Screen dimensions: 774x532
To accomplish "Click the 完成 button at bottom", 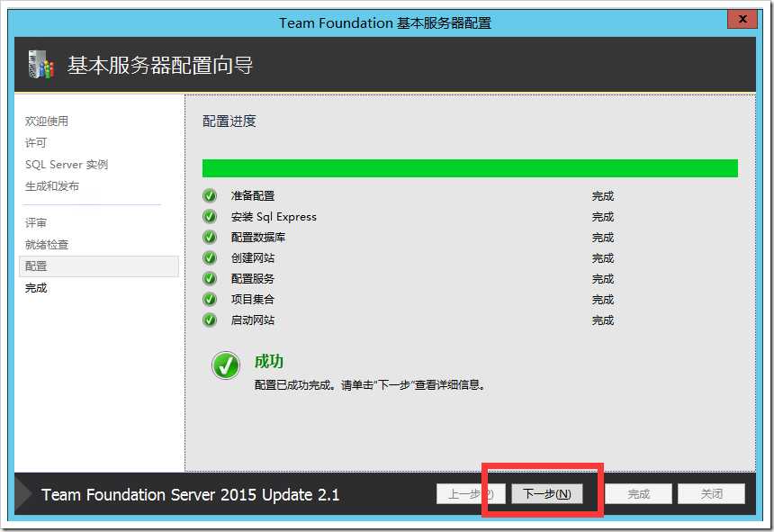I will [638, 493].
